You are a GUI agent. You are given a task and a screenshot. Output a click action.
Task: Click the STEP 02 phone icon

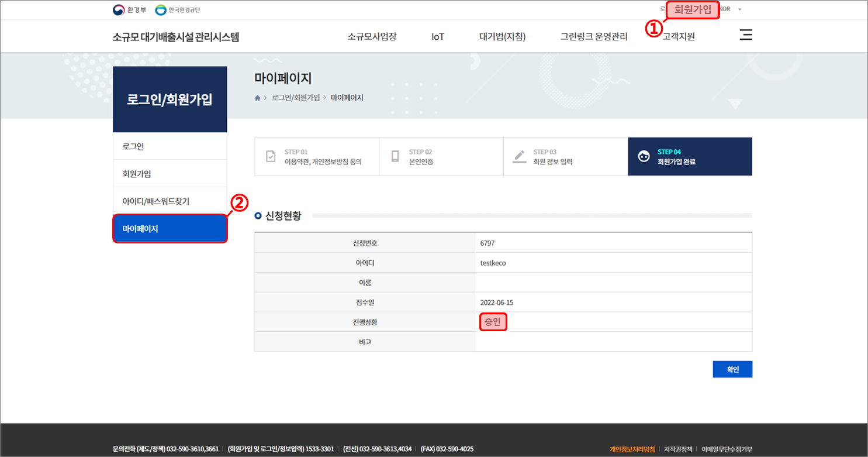tap(395, 156)
